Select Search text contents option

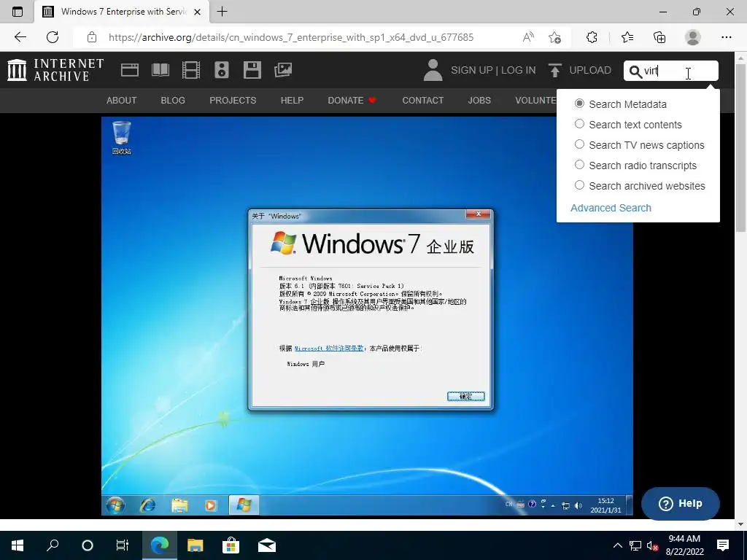(579, 124)
